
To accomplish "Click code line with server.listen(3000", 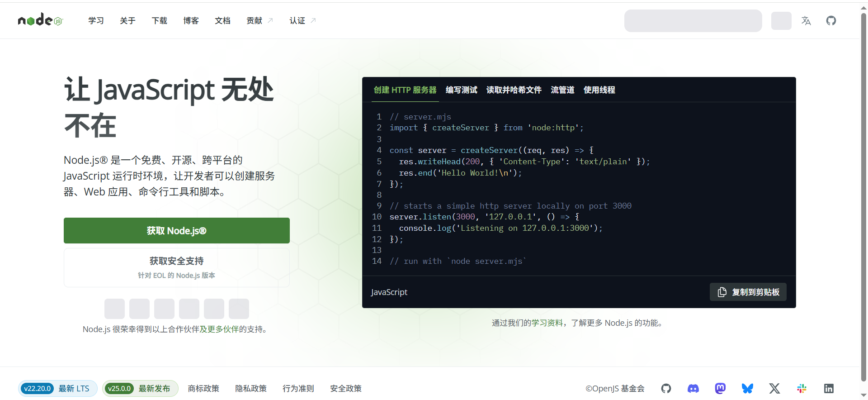I will pos(484,217).
